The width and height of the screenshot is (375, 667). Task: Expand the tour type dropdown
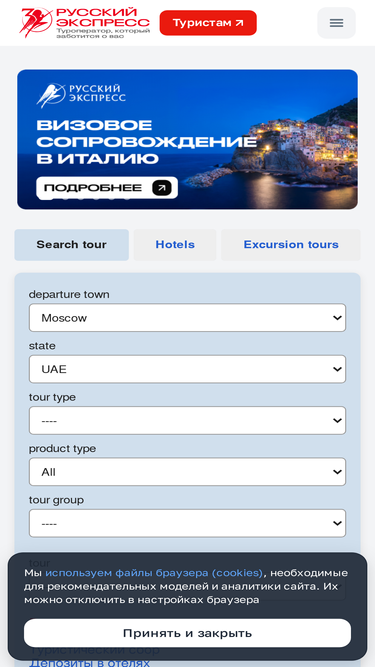tap(187, 421)
